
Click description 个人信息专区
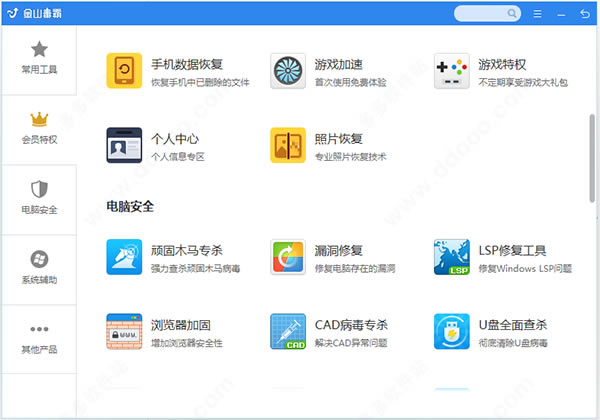coord(178,156)
